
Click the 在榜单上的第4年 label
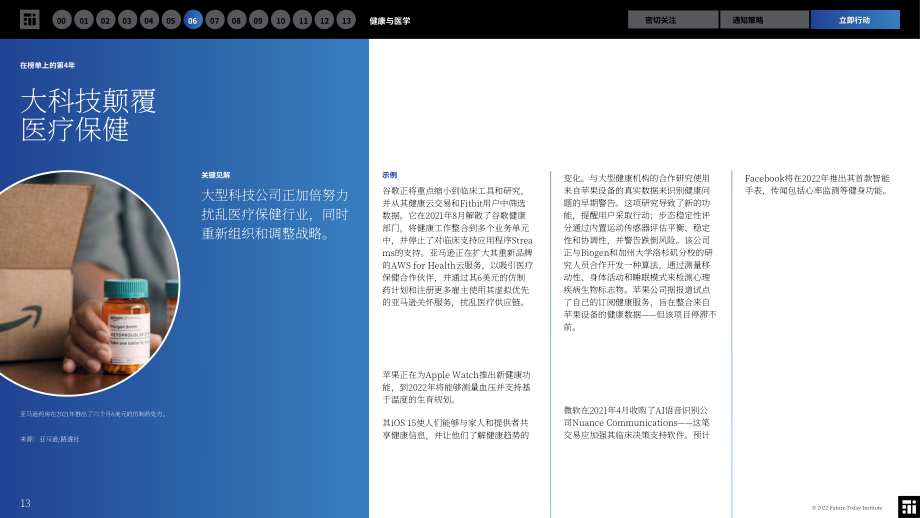(48, 65)
